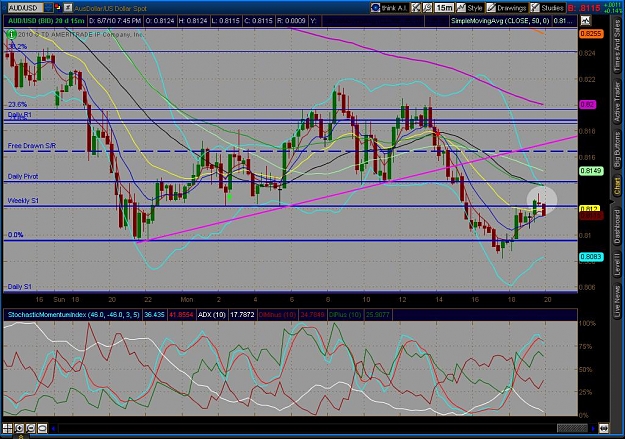Click the green 0.8149 price bubble
Image resolution: width=625 pixels, height=439 pixels.
point(591,171)
